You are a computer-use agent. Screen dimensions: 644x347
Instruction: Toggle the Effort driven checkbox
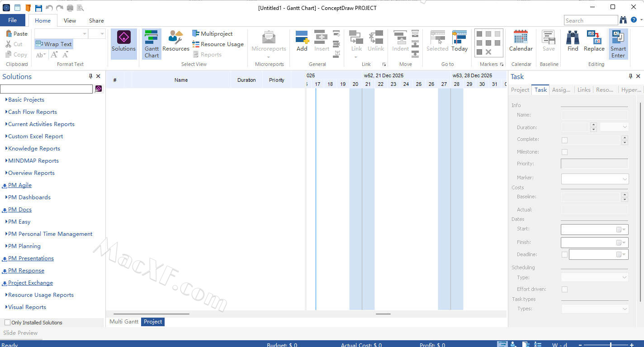[564, 290]
